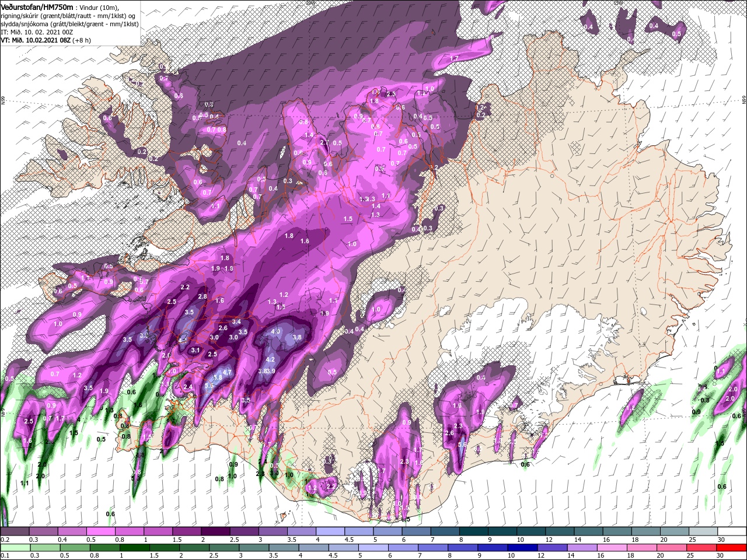Click the darkest purple swatch between 2 and 2.5, top row
747x560 pixels.
click(x=215, y=531)
